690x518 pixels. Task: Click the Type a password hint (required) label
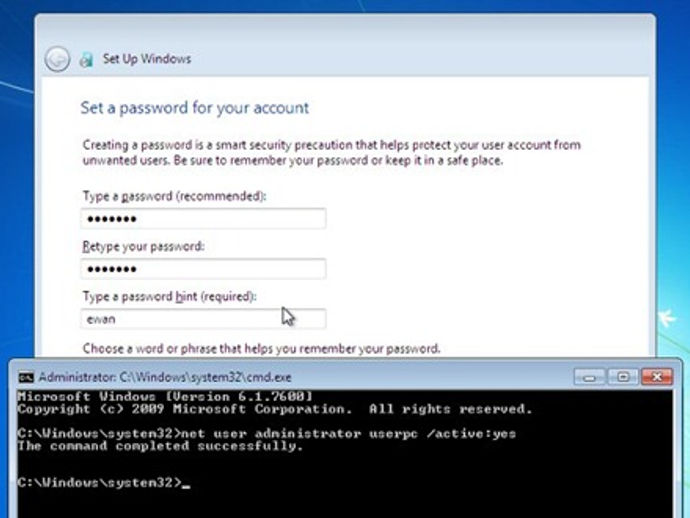169,297
